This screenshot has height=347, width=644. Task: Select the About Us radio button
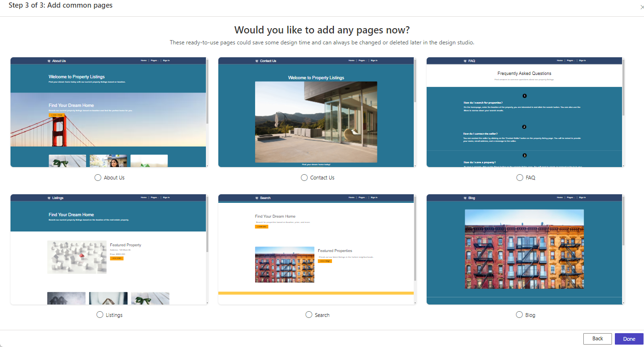[x=98, y=178]
